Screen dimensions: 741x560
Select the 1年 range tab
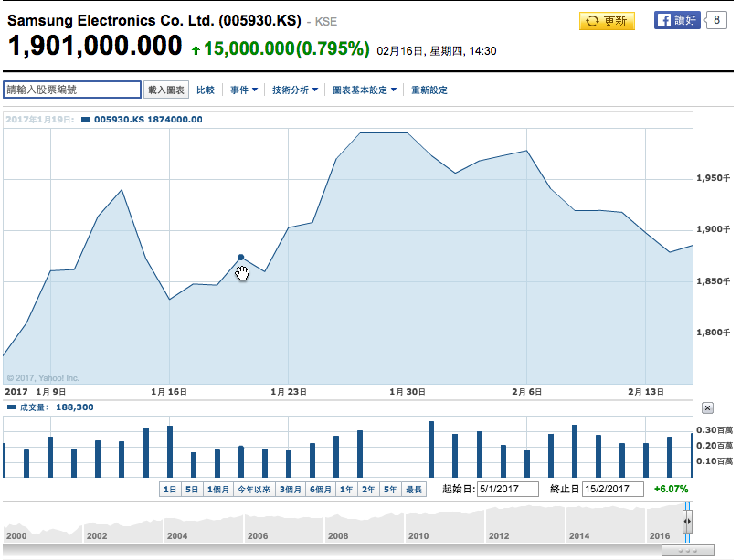tap(347, 489)
